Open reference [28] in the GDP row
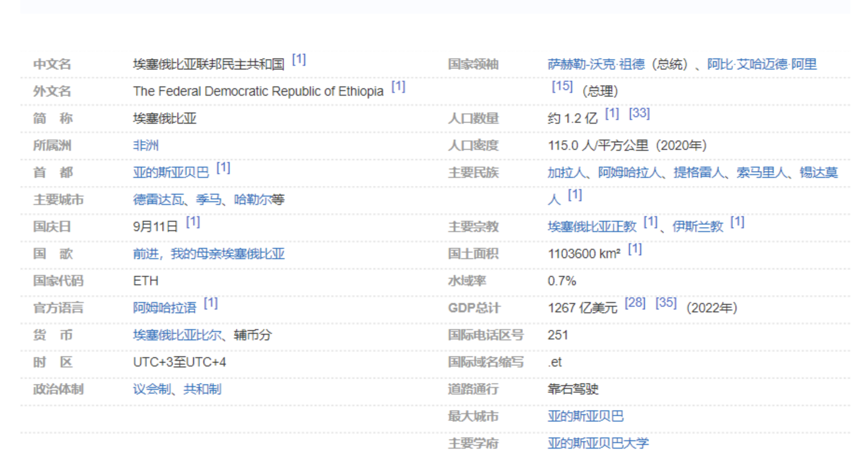This screenshot has height=465, width=868. pos(635,303)
